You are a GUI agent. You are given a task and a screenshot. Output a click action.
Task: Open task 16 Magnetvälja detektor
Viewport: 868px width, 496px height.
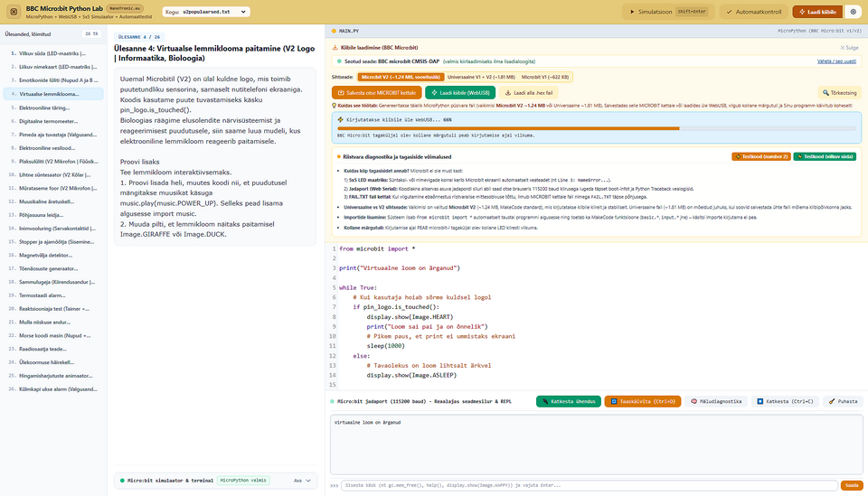[53, 256]
